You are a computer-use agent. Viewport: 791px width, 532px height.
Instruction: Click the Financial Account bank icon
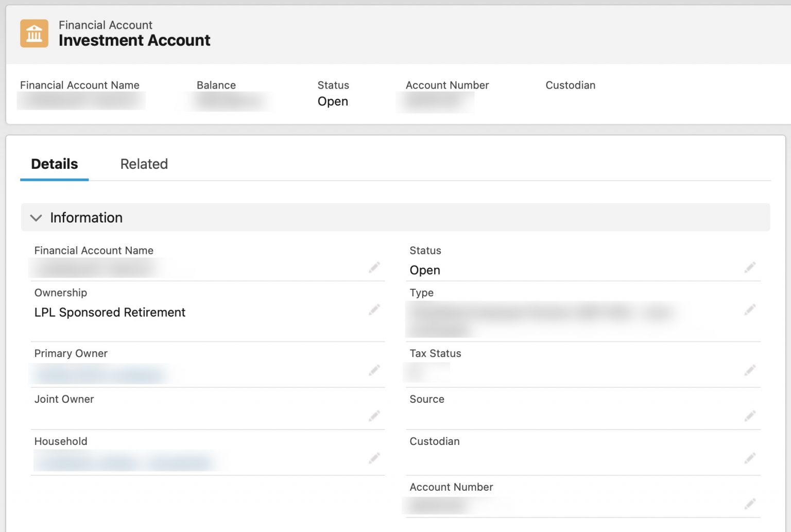(34, 33)
